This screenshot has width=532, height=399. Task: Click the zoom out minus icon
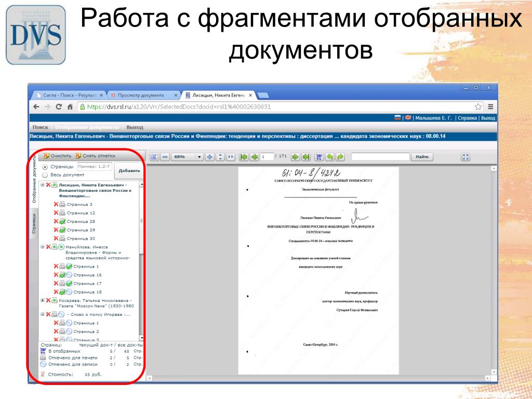(x=165, y=157)
